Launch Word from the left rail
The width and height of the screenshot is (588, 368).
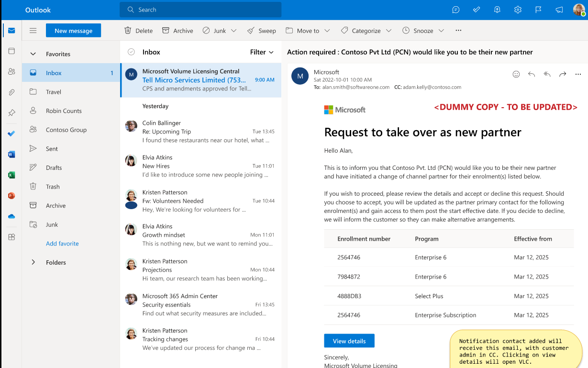click(x=11, y=154)
